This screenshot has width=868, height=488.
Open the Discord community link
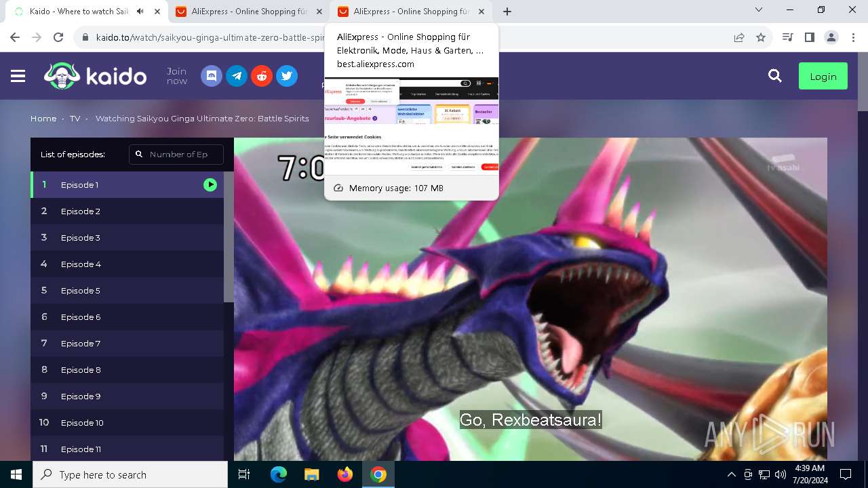[212, 76]
